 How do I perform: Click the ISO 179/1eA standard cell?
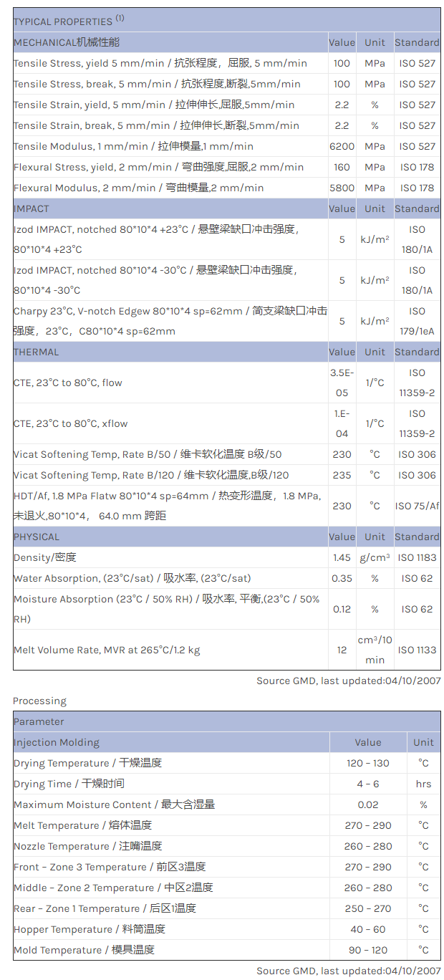pos(417,321)
